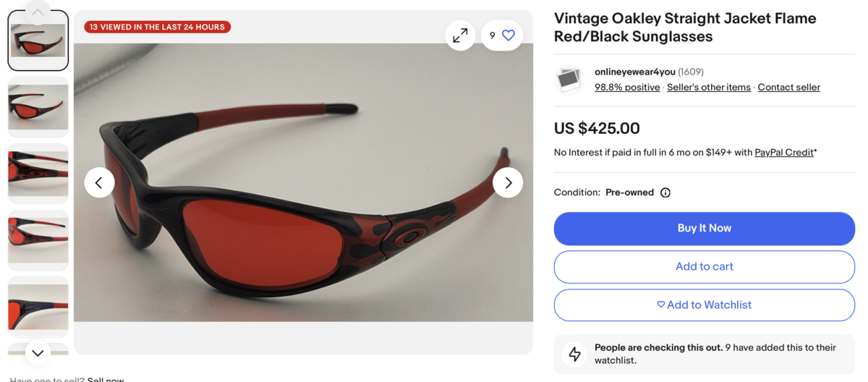The image size is (868, 382).
Task: Select the second sunglasses thumbnail
Action: pos(38,107)
